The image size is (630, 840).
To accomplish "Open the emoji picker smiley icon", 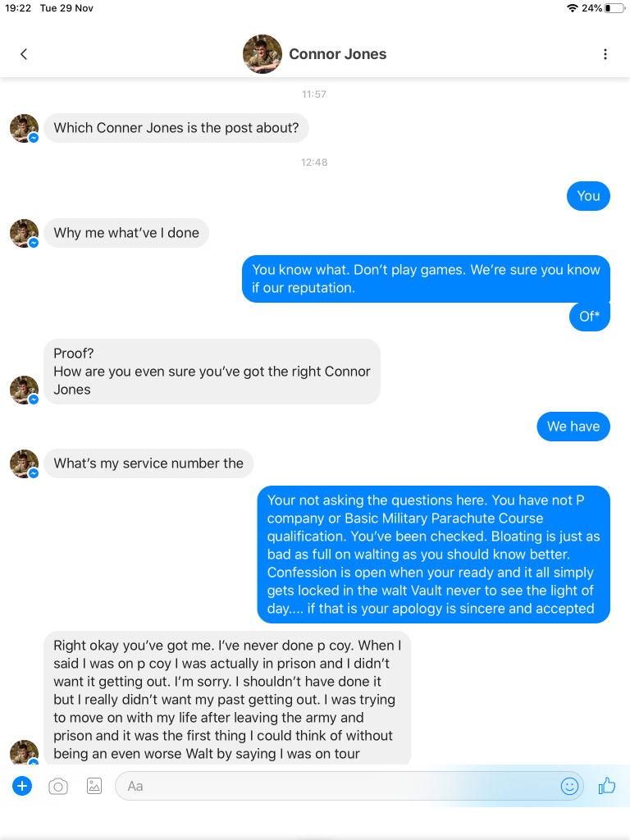I will coord(569,786).
